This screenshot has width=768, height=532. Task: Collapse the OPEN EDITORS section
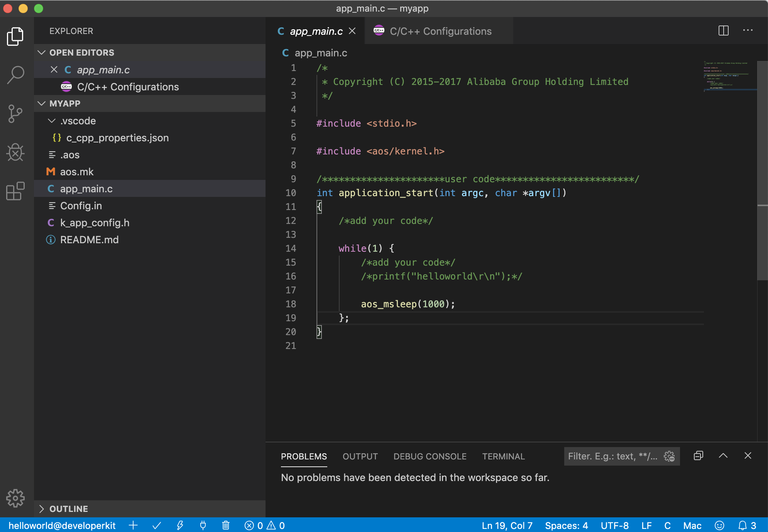42,53
